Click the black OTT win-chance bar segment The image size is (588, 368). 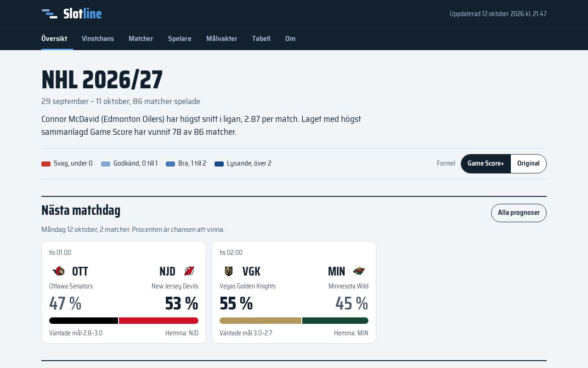pos(84,321)
